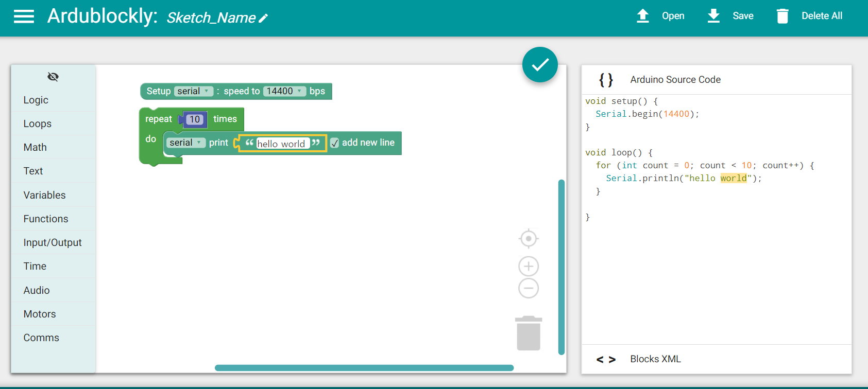Screen dimensions: 868x389
Task: Edit the hello world text field
Action: click(x=283, y=144)
